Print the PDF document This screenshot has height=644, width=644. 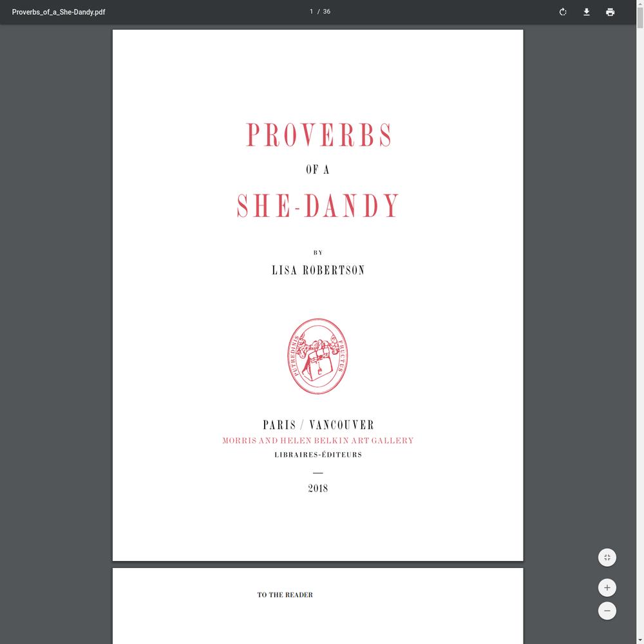[611, 12]
